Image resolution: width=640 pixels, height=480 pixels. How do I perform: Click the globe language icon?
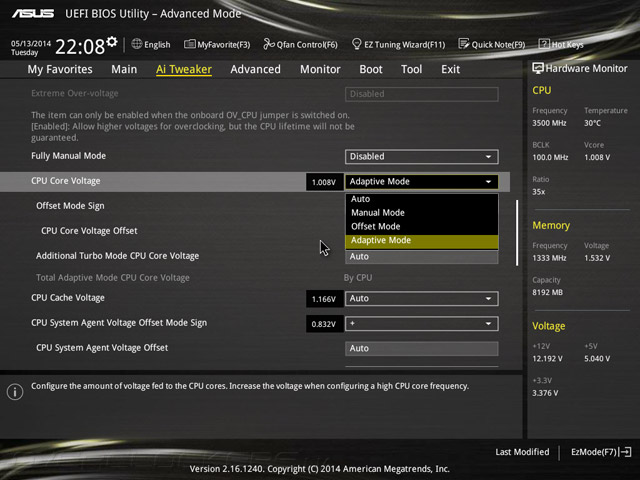137,44
